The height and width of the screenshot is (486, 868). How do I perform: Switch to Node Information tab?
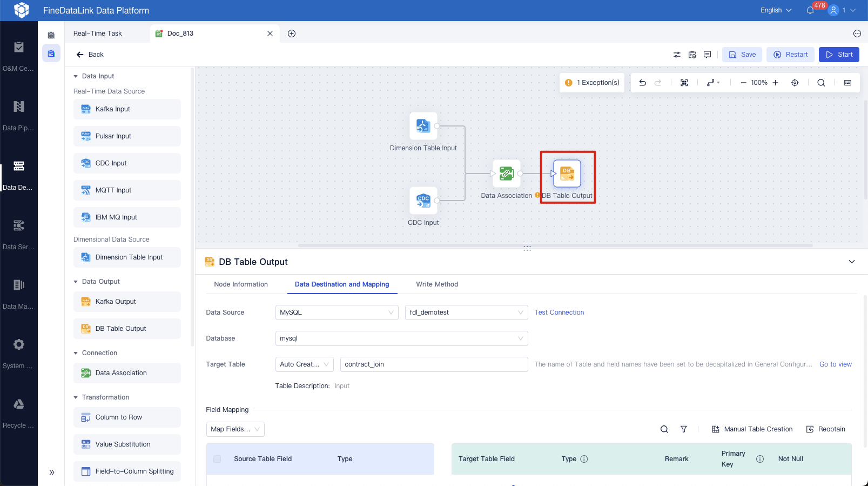[241, 284]
